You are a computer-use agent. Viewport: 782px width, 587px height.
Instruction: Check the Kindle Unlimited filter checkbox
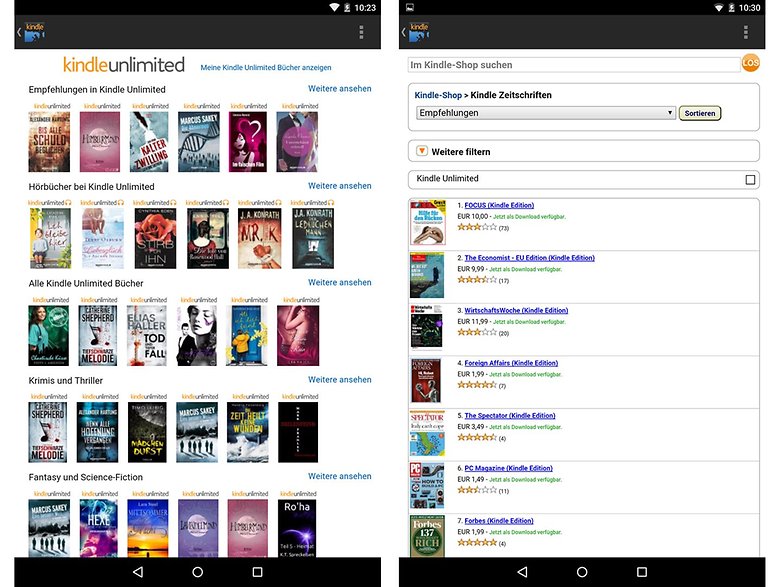(x=750, y=180)
